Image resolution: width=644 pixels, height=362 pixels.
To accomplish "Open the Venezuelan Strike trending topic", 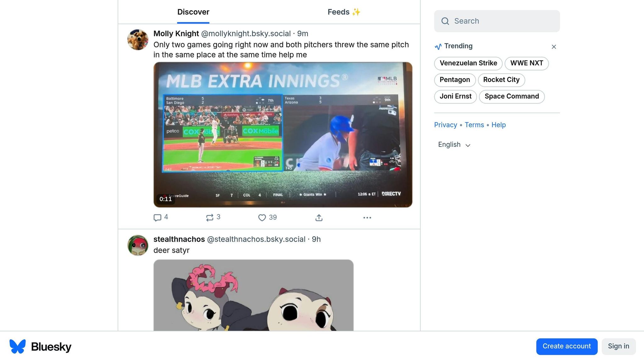I will point(468,63).
